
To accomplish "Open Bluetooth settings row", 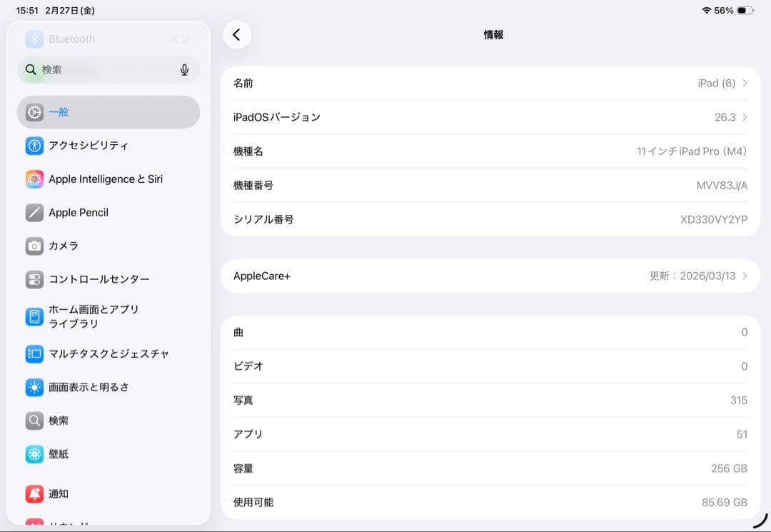I will [x=109, y=39].
